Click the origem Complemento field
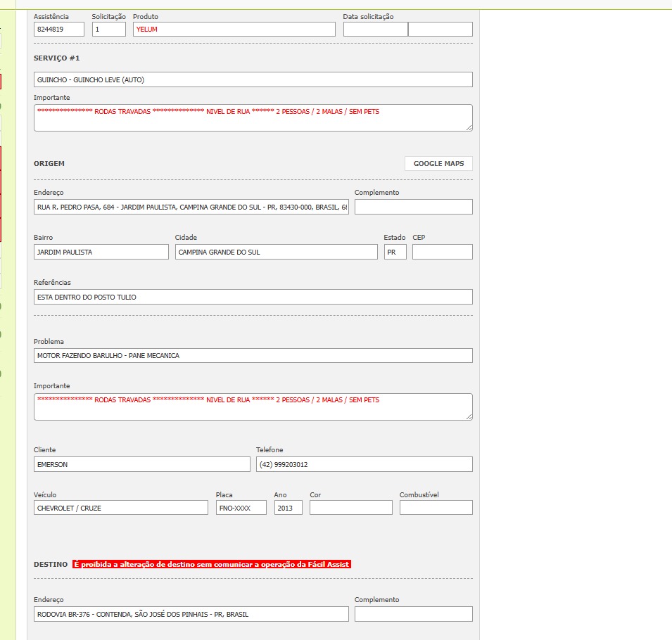Viewport: 672px width, 640px height. pos(414,207)
